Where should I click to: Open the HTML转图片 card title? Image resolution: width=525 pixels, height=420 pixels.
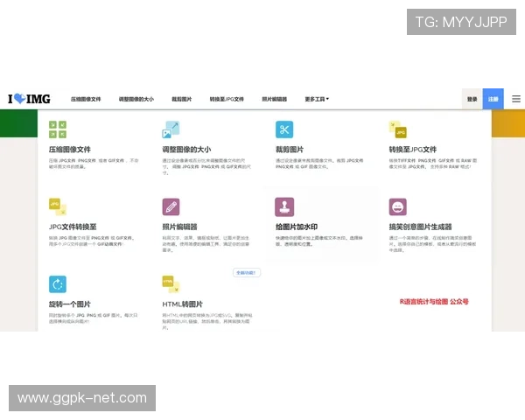tap(183, 304)
